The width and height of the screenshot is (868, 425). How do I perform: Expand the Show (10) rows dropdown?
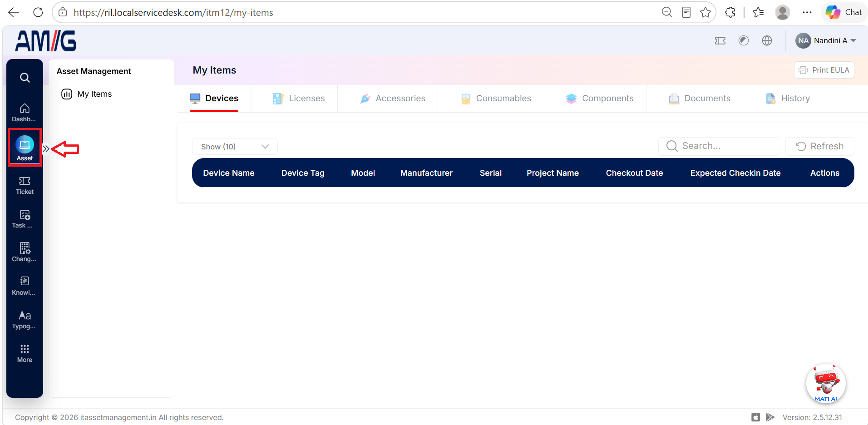pos(235,147)
